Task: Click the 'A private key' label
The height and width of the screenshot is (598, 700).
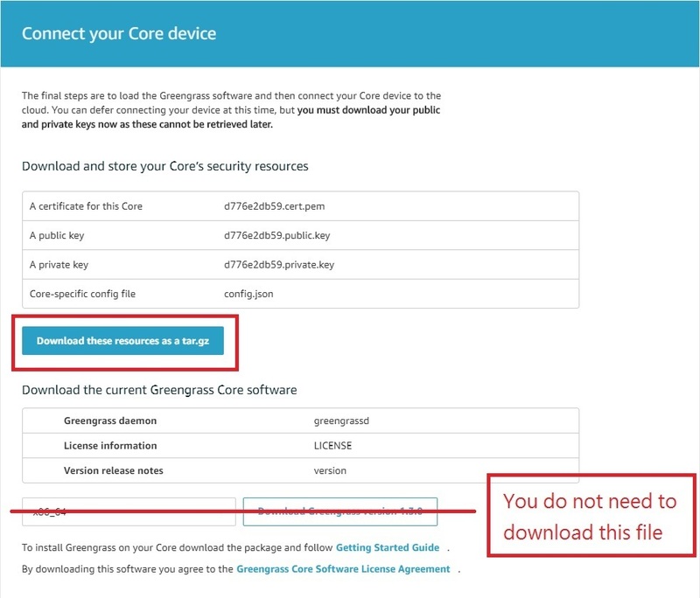Action: coord(59,264)
